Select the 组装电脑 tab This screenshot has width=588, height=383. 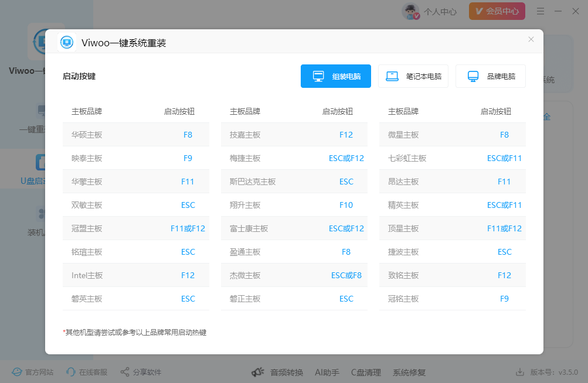pos(336,76)
